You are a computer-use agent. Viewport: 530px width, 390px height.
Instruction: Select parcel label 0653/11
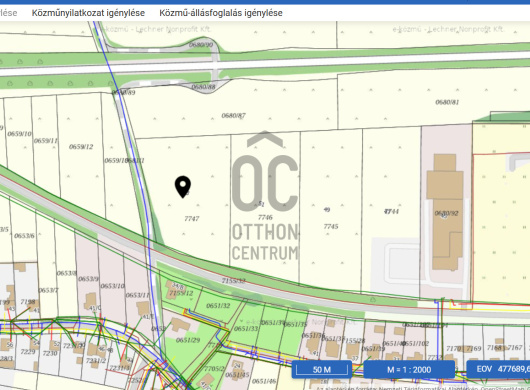[x=138, y=295]
